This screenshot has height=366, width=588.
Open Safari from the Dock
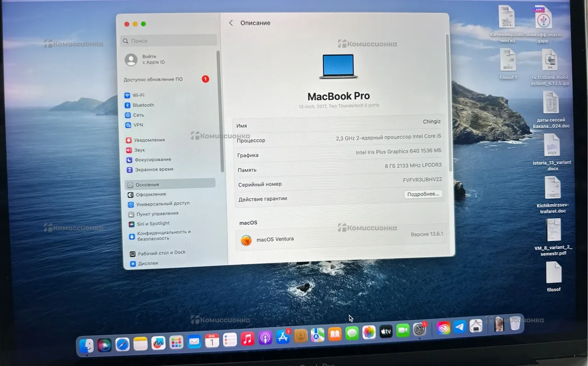(122, 343)
